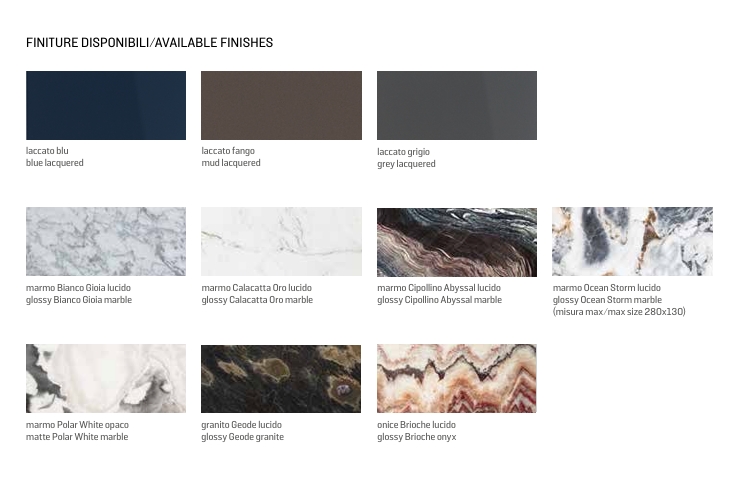Choose the Ocean Storm marble thumbnail

(632, 242)
